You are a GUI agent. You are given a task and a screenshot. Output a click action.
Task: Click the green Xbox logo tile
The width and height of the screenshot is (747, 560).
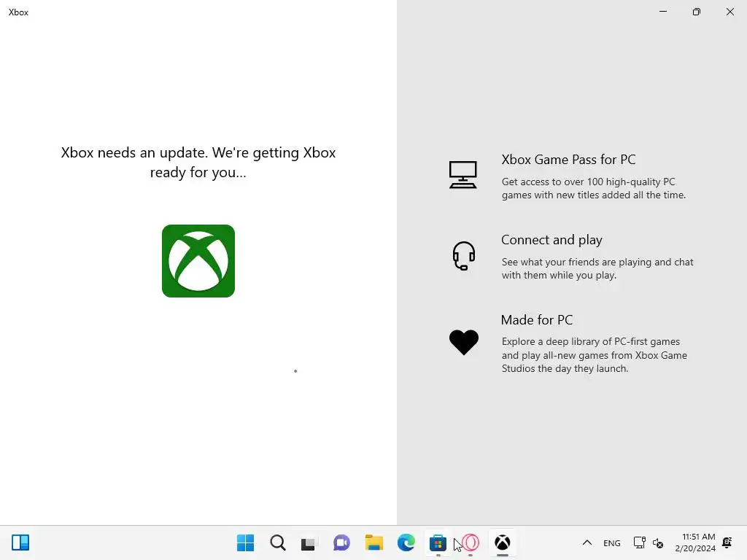pyautogui.click(x=198, y=261)
